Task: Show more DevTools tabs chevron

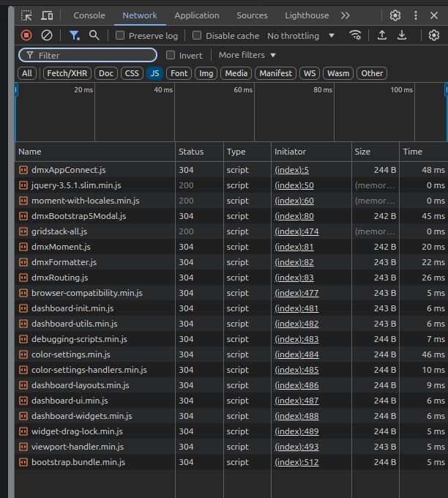Action: point(346,15)
